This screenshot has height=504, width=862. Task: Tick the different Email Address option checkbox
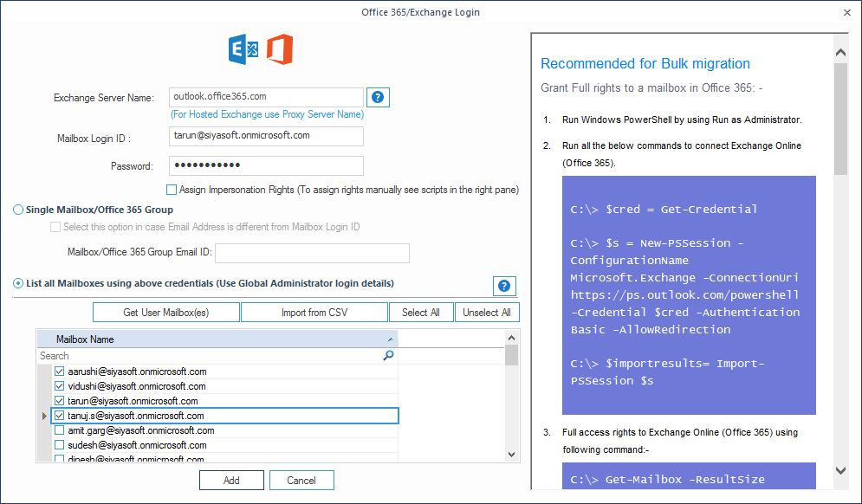pos(55,227)
